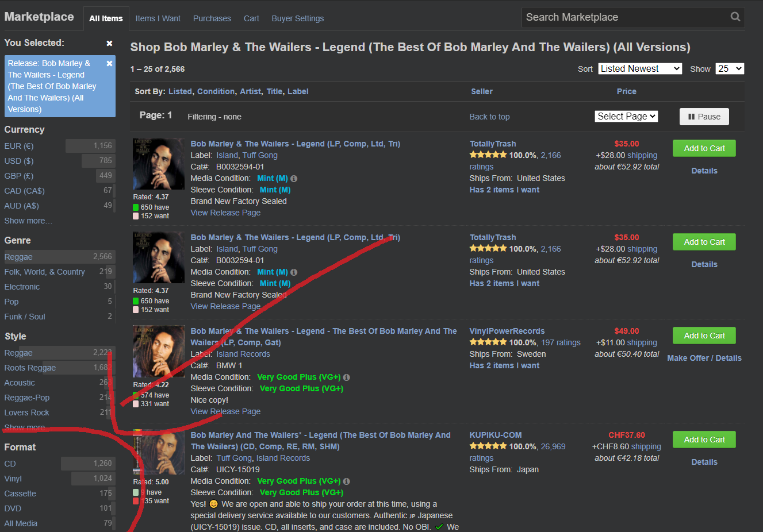Clear all selections with the X beside You Selected
The image size is (763, 532).
coord(109,43)
